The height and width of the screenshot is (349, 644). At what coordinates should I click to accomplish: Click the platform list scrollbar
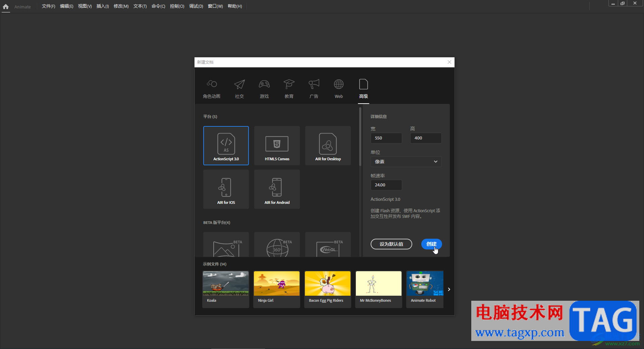360,137
